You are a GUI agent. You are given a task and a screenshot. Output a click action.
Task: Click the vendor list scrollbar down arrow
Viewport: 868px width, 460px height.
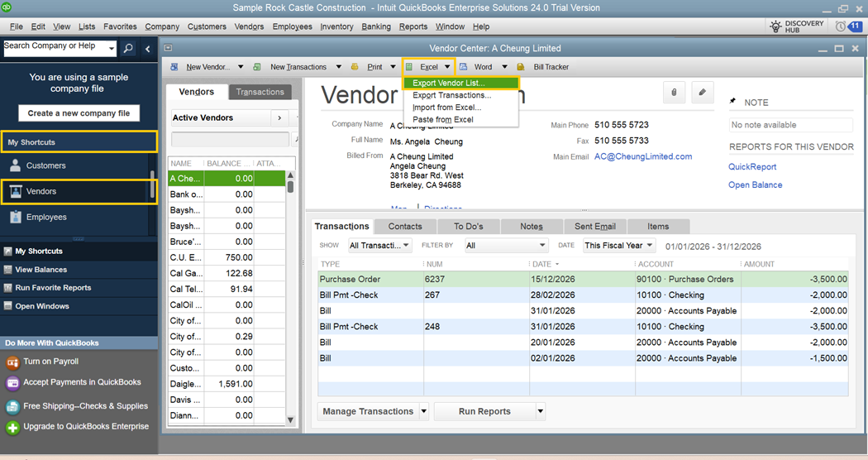tap(291, 420)
